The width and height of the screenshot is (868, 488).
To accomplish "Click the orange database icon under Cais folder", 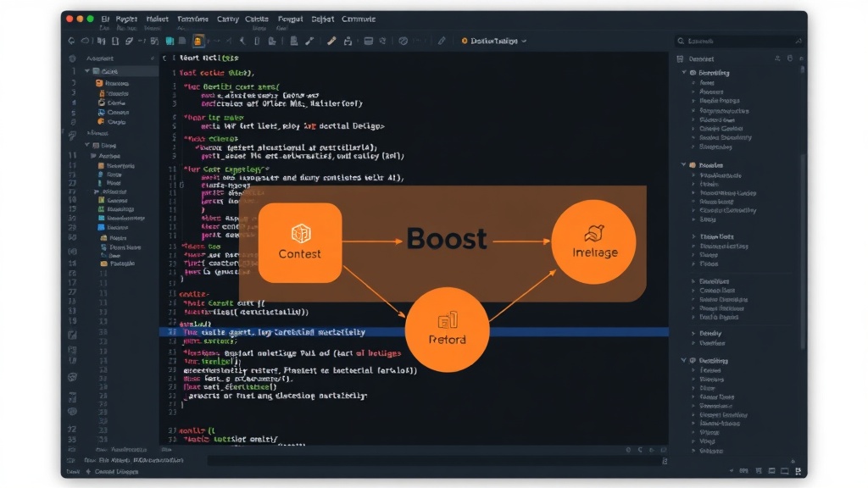I will click(99, 83).
